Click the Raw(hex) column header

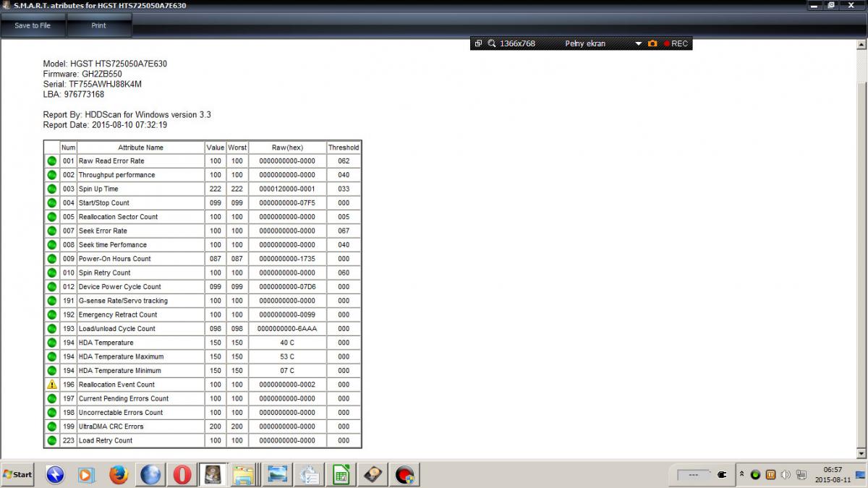click(x=287, y=147)
